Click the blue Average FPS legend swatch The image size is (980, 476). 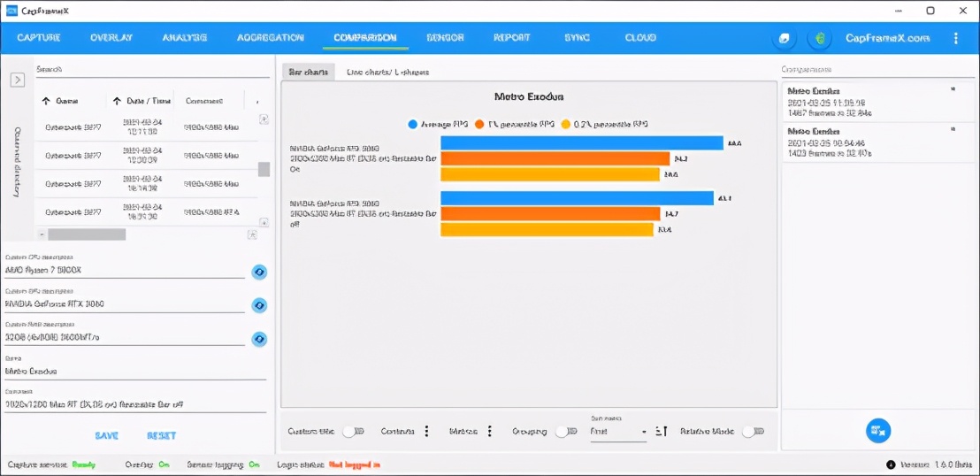[x=412, y=125]
